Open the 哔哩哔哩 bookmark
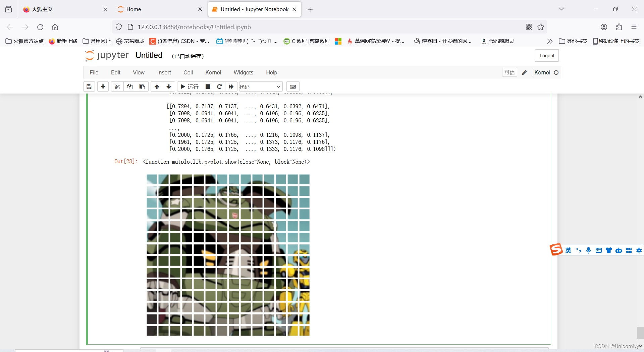The width and height of the screenshot is (644, 352). [247, 41]
